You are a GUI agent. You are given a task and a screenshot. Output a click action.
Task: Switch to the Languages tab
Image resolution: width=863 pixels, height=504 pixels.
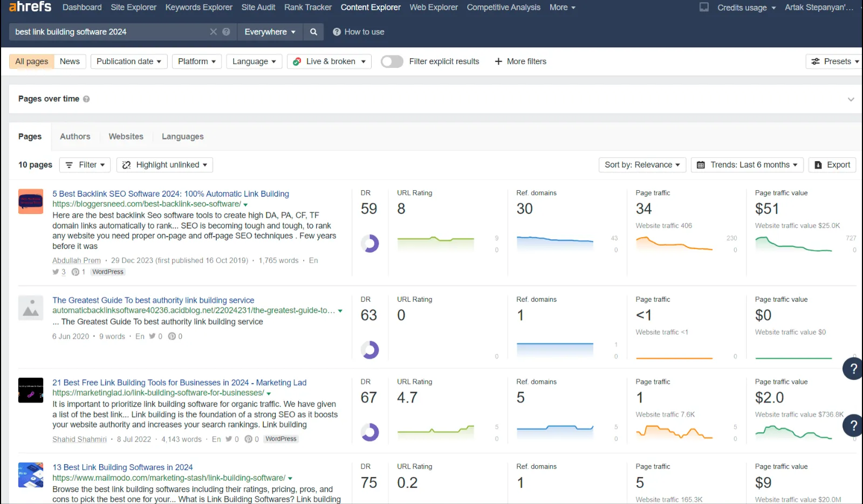click(x=183, y=136)
